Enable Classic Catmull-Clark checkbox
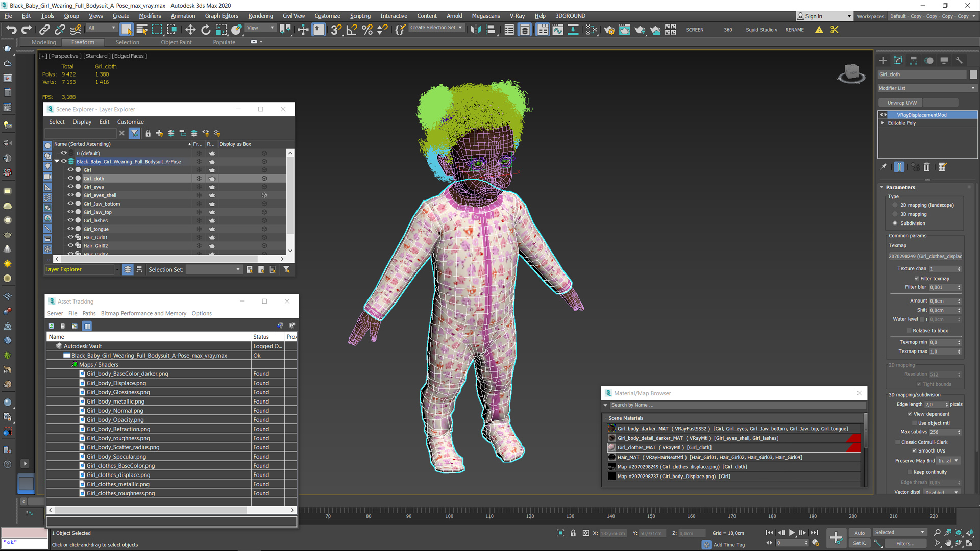 (x=898, y=442)
